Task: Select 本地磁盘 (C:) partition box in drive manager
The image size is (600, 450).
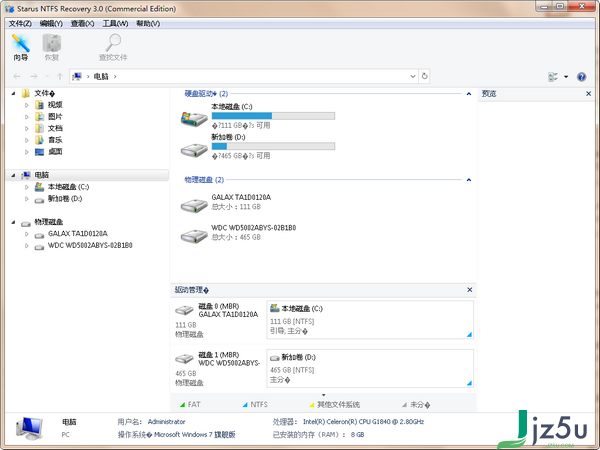Action: coord(370,320)
